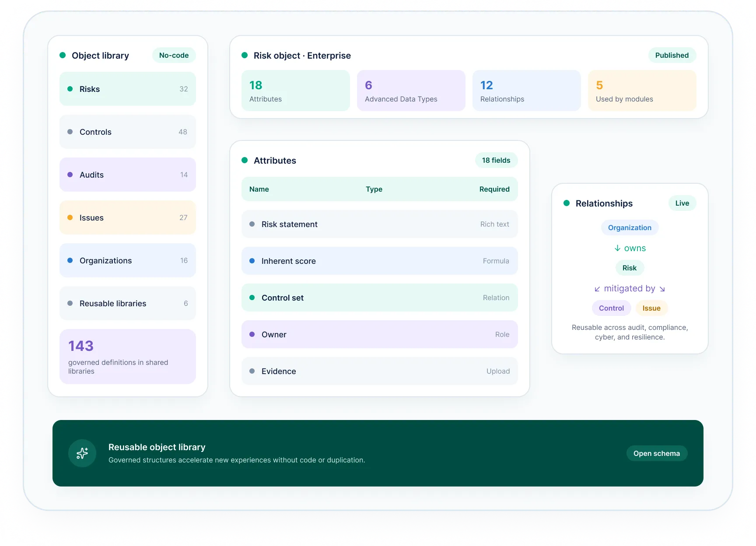Screen dimensions: 756x546
Task: Select Risks in the Object library
Action: coord(128,89)
